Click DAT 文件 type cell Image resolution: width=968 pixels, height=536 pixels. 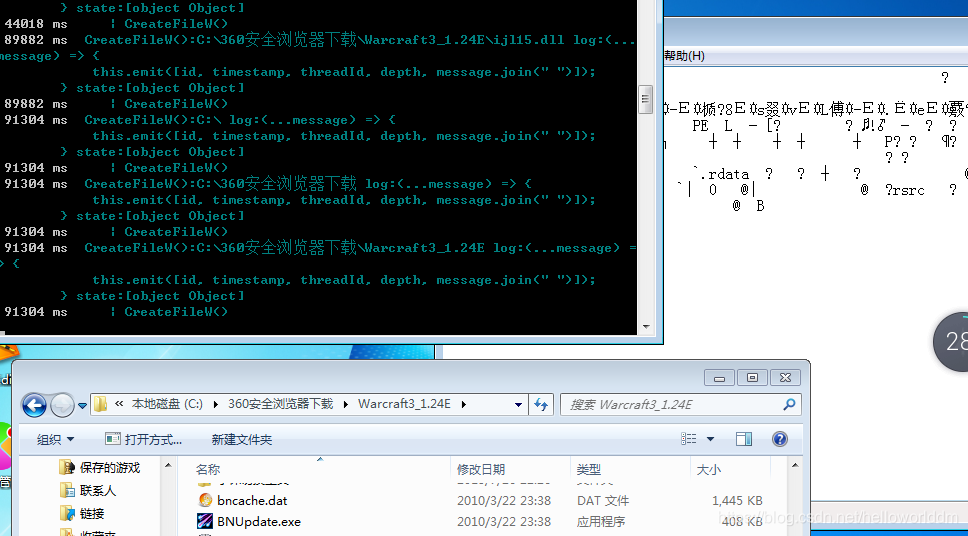pyautogui.click(x=603, y=501)
